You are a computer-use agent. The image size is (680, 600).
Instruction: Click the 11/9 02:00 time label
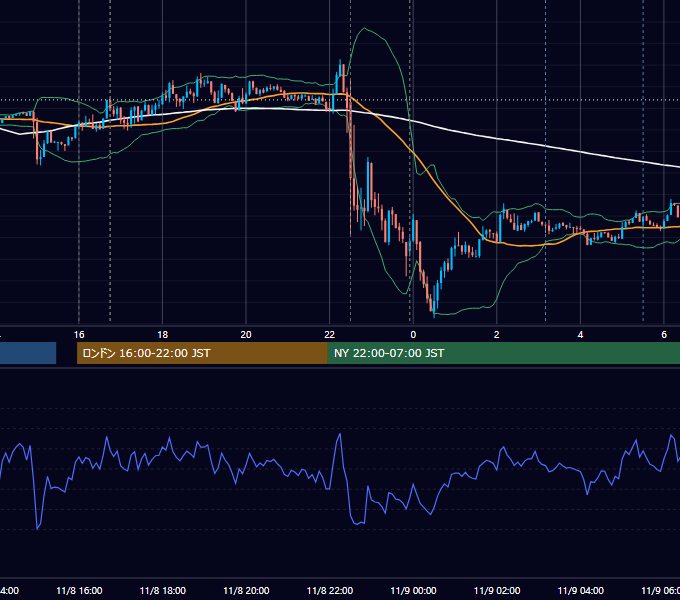point(497,591)
